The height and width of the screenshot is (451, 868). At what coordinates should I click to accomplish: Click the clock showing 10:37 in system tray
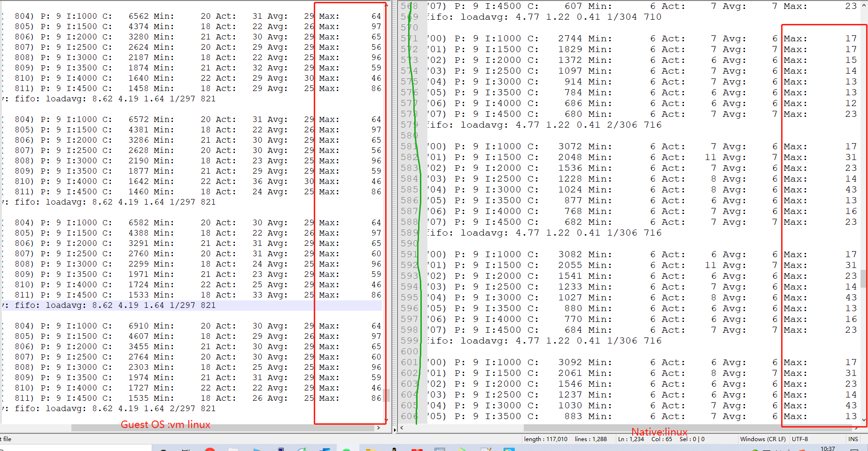[x=827, y=448]
